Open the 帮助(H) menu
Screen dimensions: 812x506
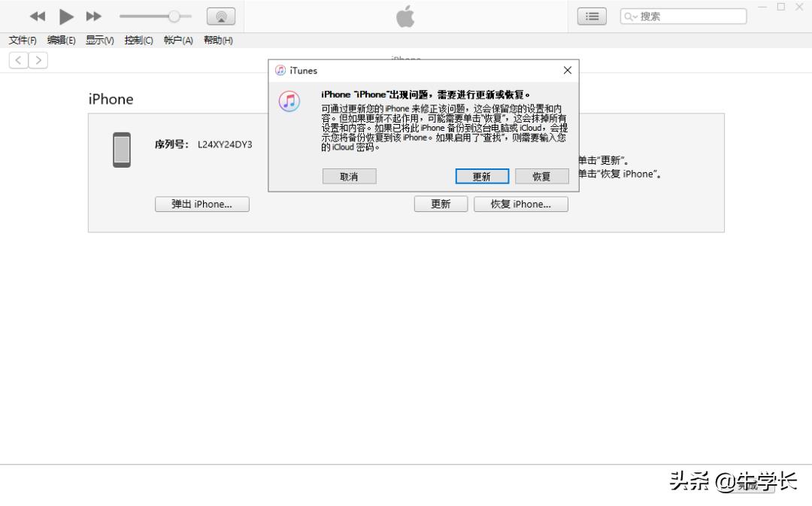(x=218, y=41)
